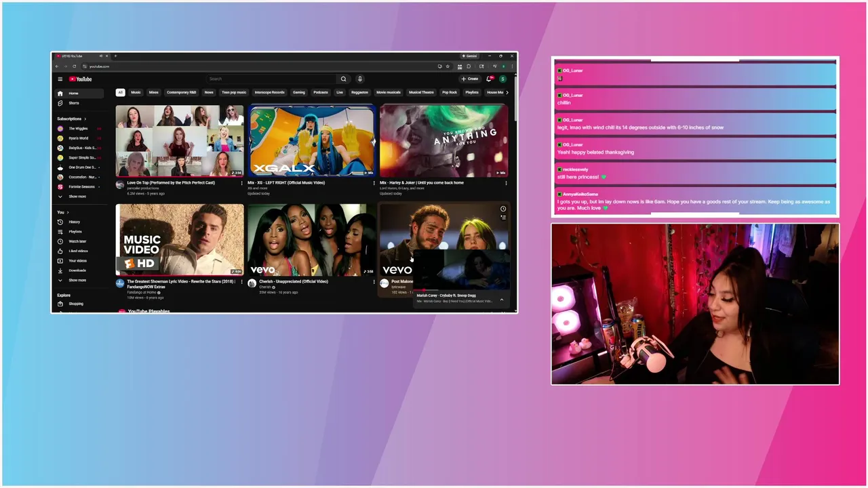Open Cherish - Unappreciated video title
The image size is (868, 488).
[294, 282]
